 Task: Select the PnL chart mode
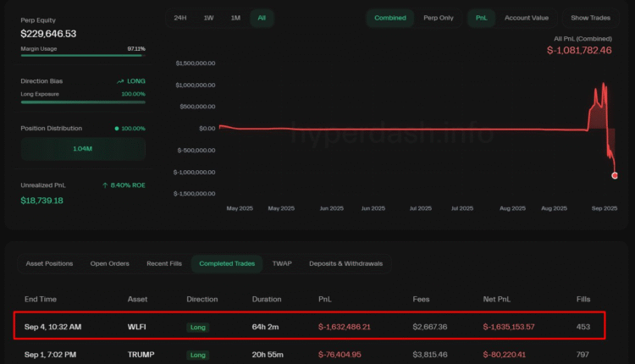pos(482,18)
